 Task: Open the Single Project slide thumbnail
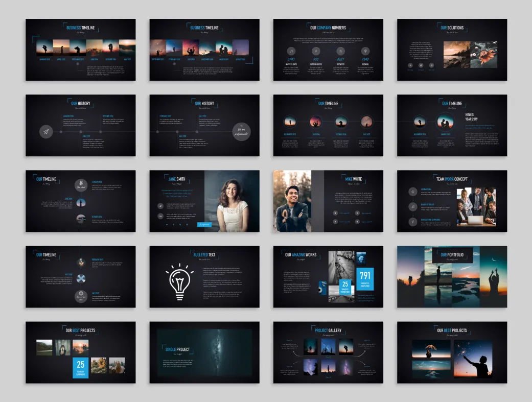[x=204, y=352]
